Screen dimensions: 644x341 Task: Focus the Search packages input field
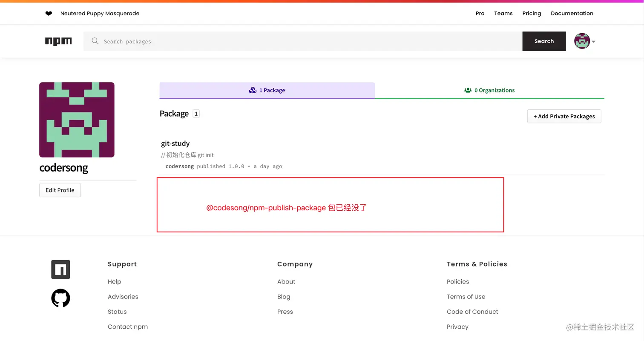tap(303, 41)
